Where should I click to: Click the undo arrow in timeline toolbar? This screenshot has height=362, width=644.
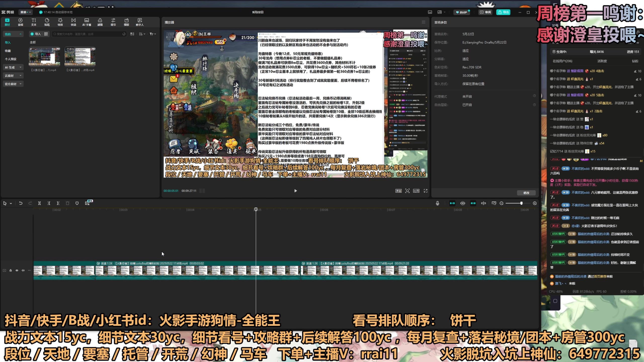click(21, 203)
